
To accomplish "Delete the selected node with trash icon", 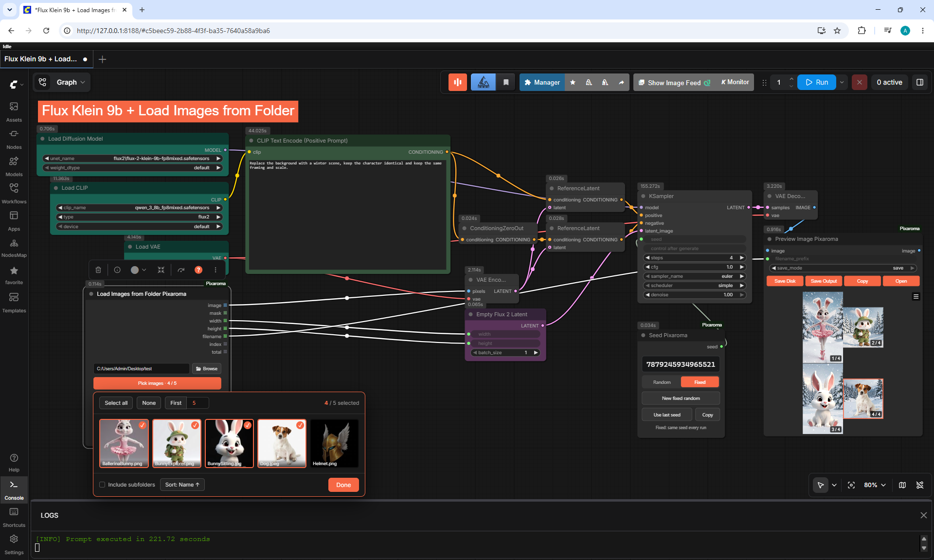I will point(98,270).
